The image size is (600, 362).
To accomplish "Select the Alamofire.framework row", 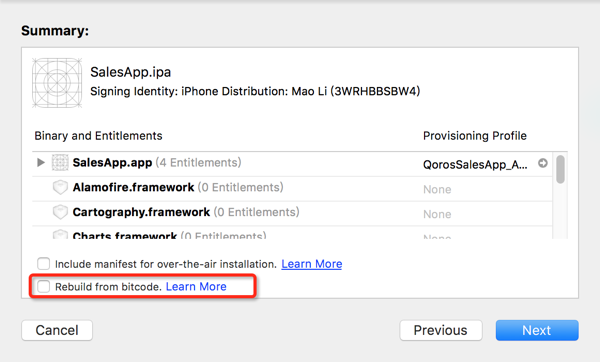I will 292,189.
